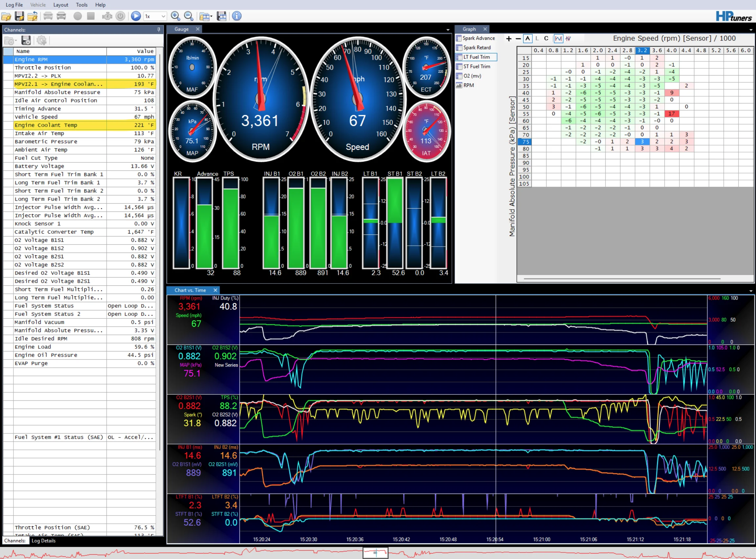The height and width of the screenshot is (559, 756).
Task: Click the folder icon with return arrow
Action: tap(33, 16)
